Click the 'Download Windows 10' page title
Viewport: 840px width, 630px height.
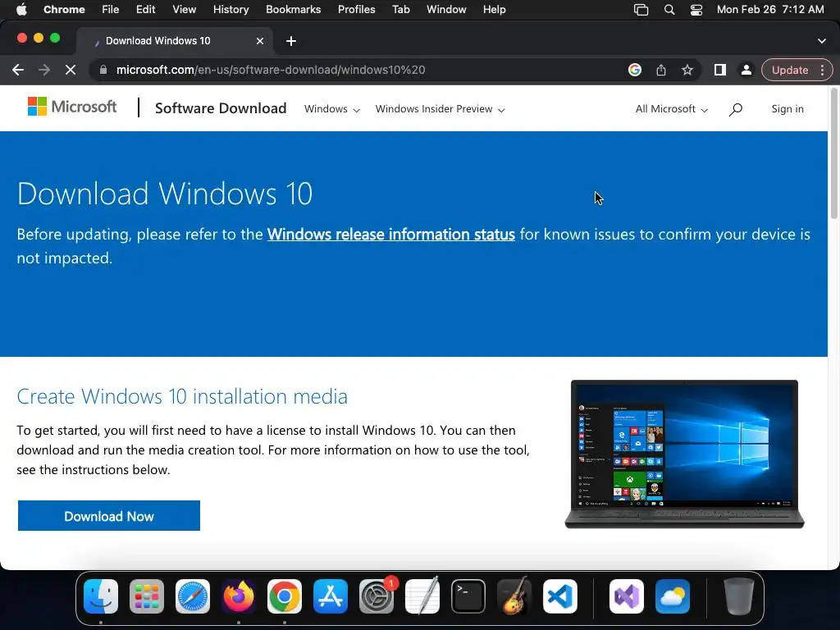(x=164, y=194)
